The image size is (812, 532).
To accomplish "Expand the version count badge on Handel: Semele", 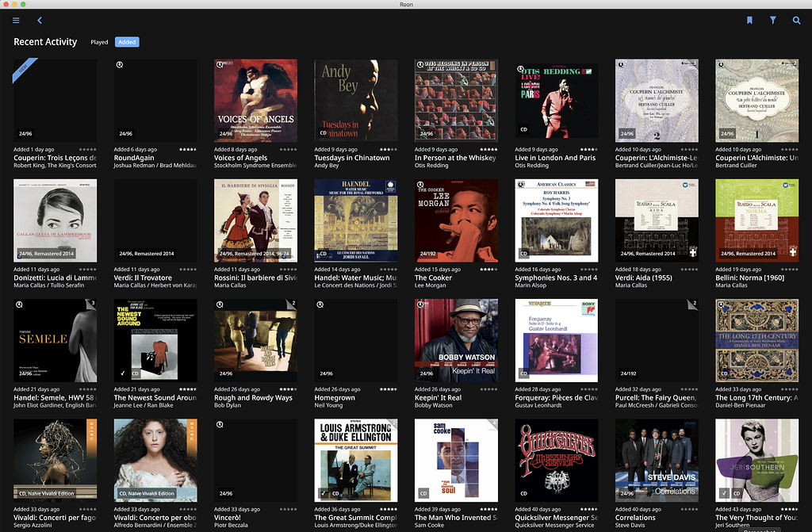I will pos(94,303).
